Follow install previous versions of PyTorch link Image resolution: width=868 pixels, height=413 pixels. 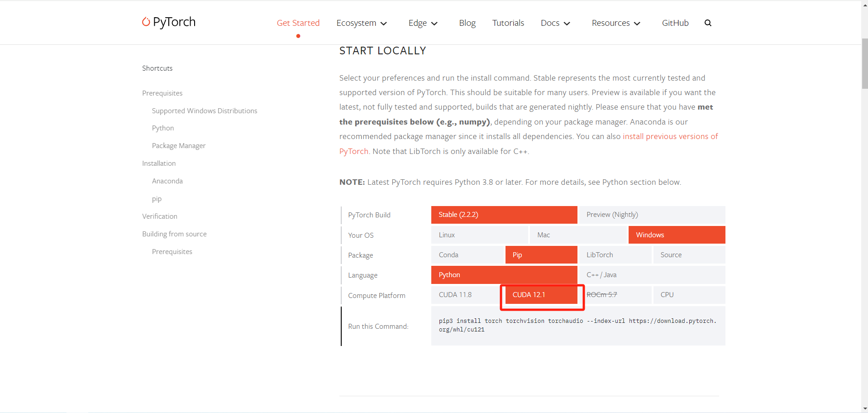[x=670, y=136]
